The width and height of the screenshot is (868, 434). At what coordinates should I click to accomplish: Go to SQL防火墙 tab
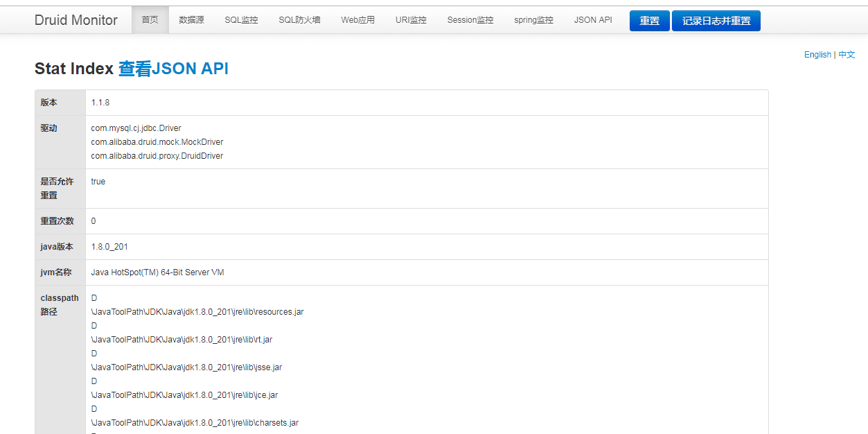coord(299,20)
